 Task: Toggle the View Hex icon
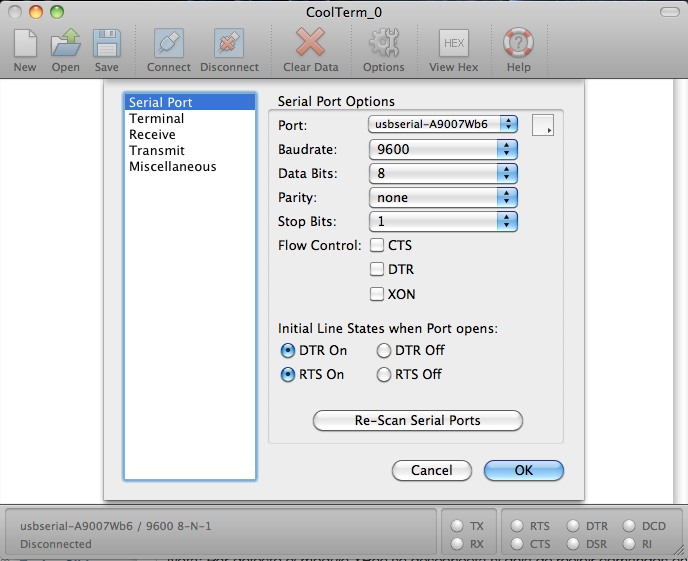(x=454, y=43)
